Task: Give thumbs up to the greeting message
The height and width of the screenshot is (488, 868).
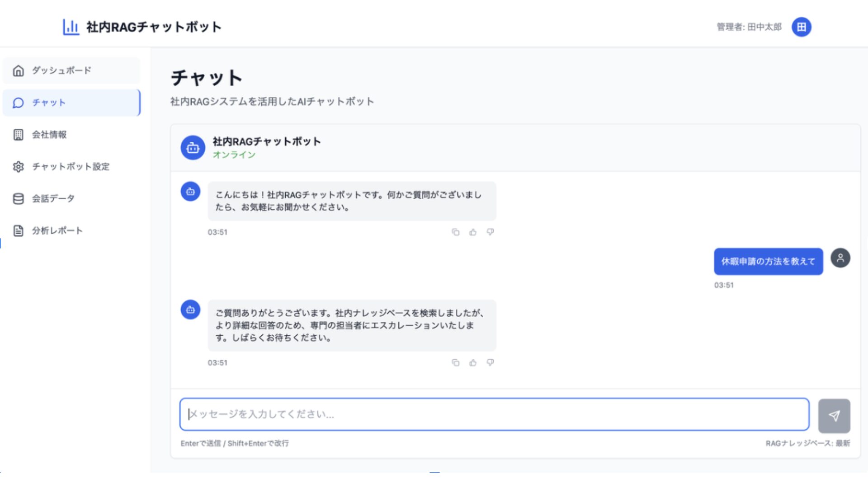Action: (x=473, y=232)
